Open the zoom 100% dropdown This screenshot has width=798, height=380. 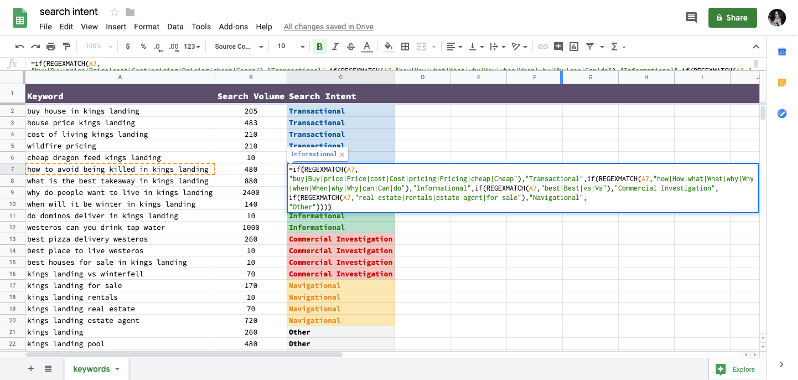99,47
